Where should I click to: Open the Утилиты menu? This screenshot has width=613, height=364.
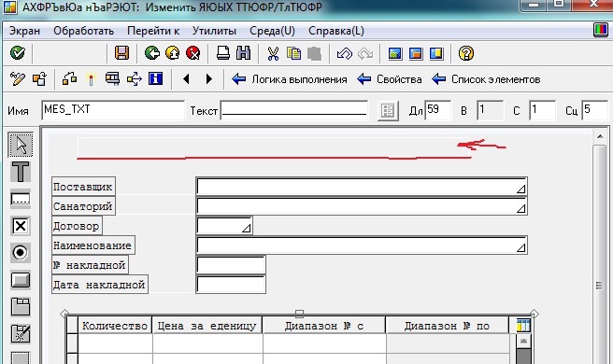tap(214, 31)
